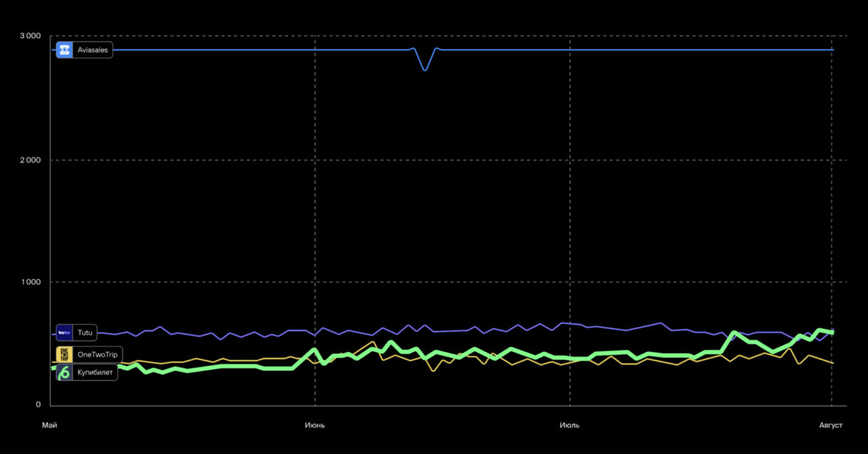The height and width of the screenshot is (454, 868).
Task: Click where Июль gridline crosses 2 000 gridline
Action: tap(570, 160)
